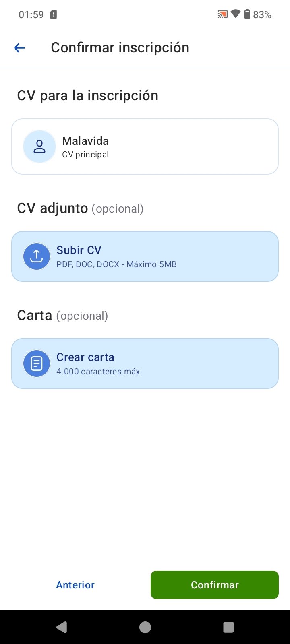Tap the Confirmar inscripción page title
The width and height of the screenshot is (290, 644).
120,47
